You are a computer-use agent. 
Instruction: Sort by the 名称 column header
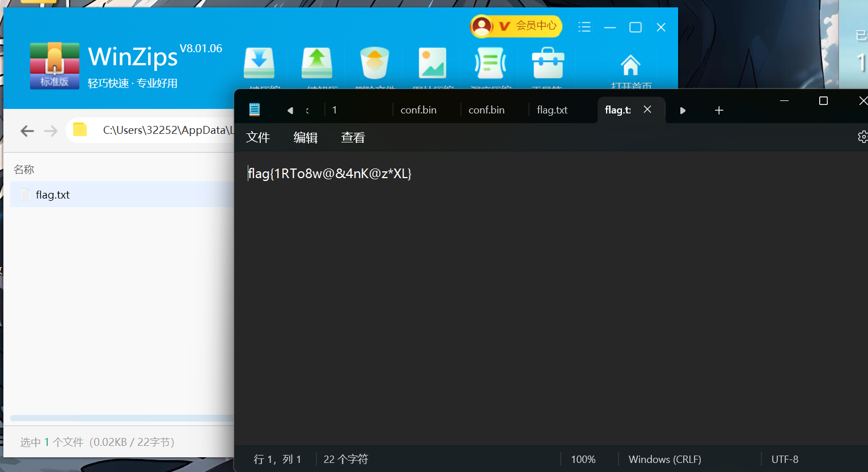24,169
